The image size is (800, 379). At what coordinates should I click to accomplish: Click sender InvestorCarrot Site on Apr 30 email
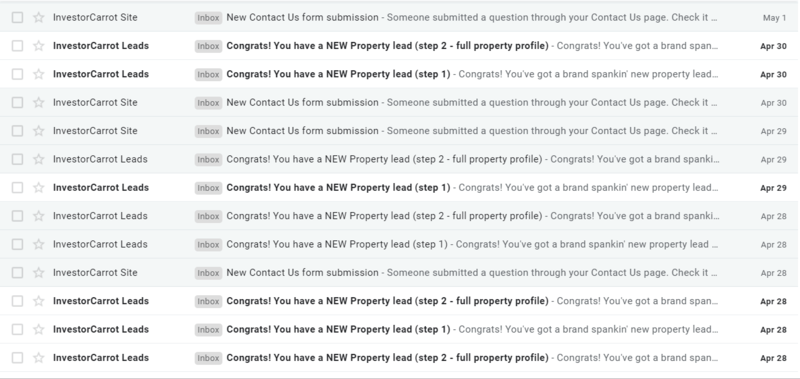coord(95,103)
